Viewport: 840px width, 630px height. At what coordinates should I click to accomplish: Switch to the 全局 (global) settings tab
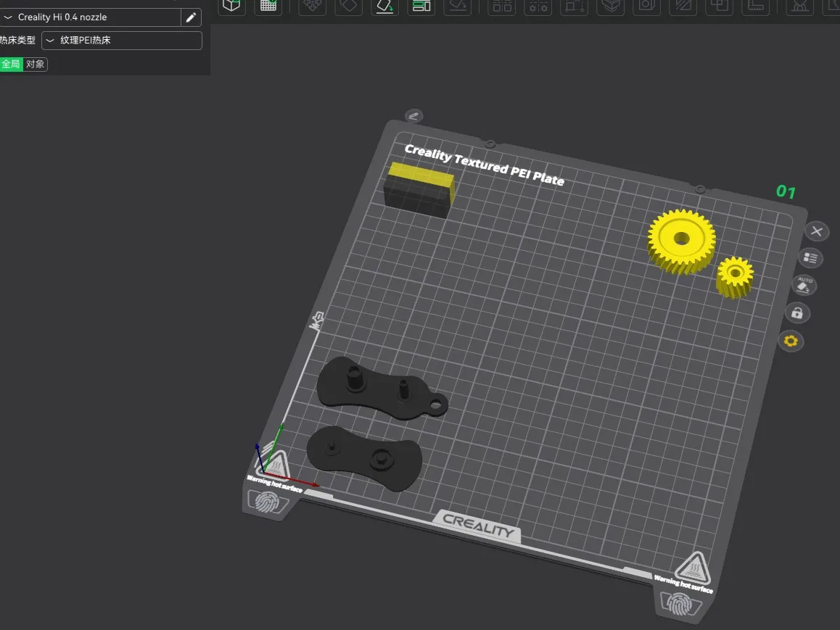[x=12, y=65]
